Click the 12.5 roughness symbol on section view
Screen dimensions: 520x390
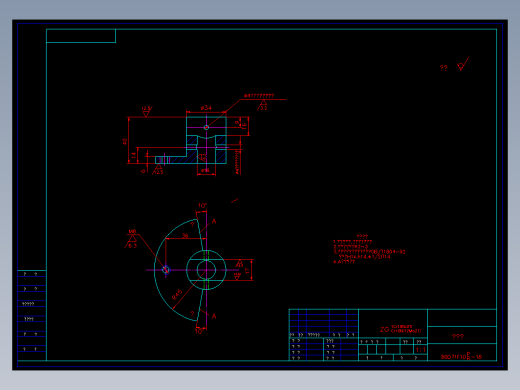(x=147, y=111)
